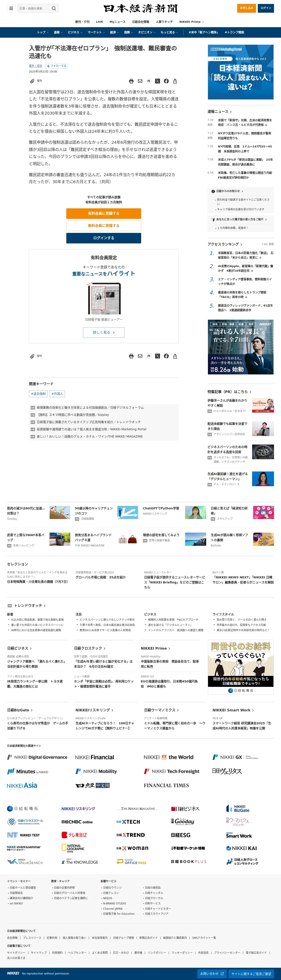Share on Facebook via icon under headline
Screen dimensions: 281x980
[x=166, y=81]
